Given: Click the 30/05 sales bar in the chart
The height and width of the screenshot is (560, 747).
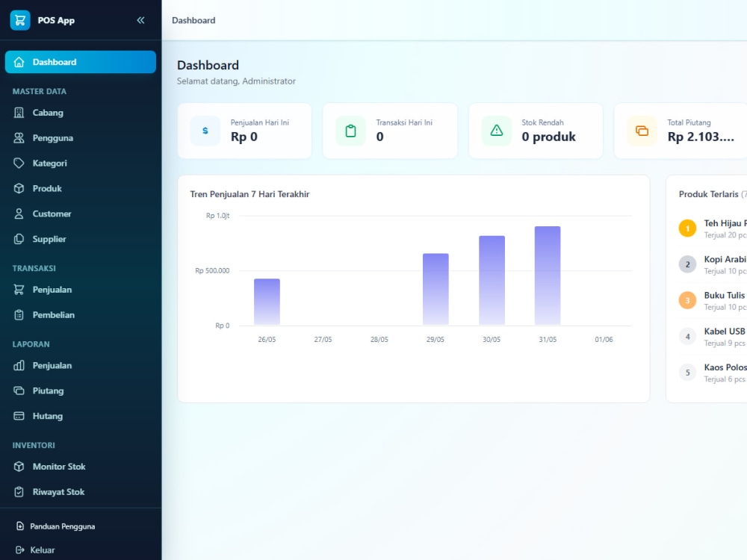Looking at the screenshot, I should [x=492, y=281].
